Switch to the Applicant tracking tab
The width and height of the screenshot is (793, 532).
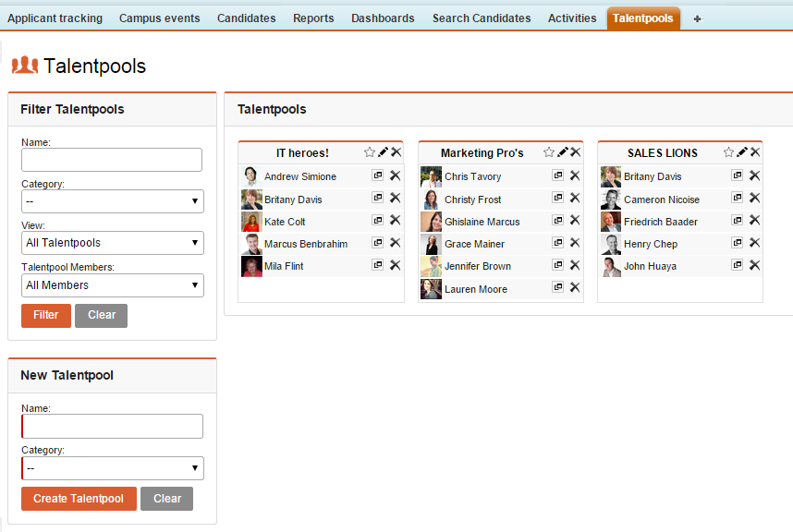(55, 18)
